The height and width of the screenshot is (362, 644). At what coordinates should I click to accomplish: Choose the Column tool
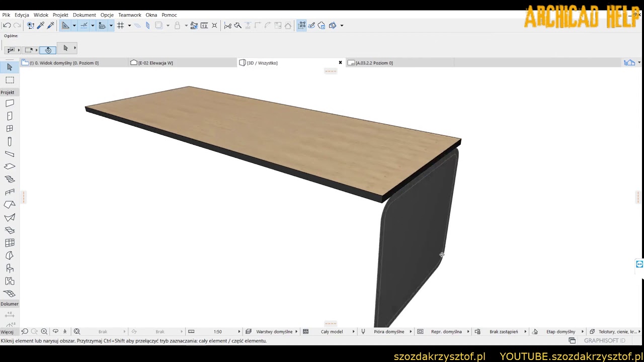[x=10, y=142]
